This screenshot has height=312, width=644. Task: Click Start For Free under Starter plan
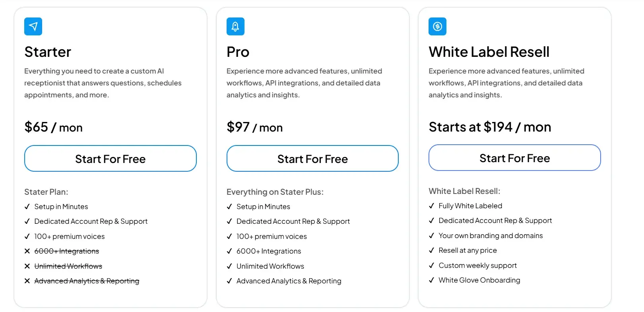point(110,159)
